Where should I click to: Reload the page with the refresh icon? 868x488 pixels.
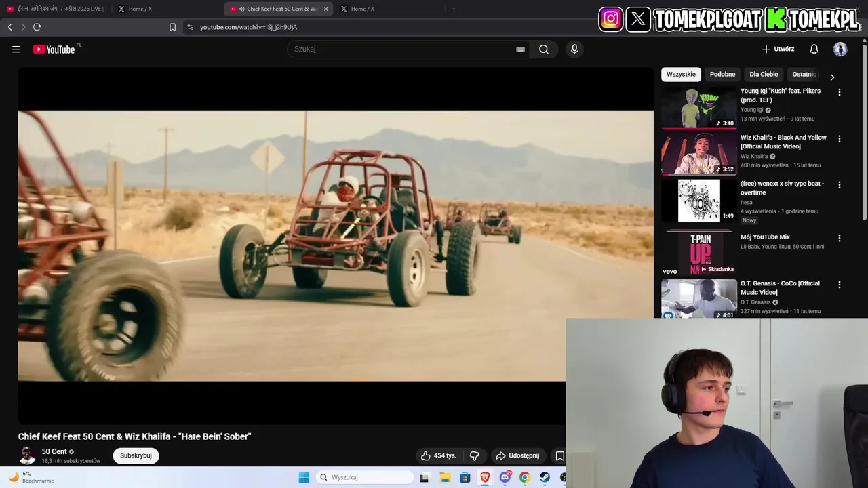pyautogui.click(x=37, y=27)
